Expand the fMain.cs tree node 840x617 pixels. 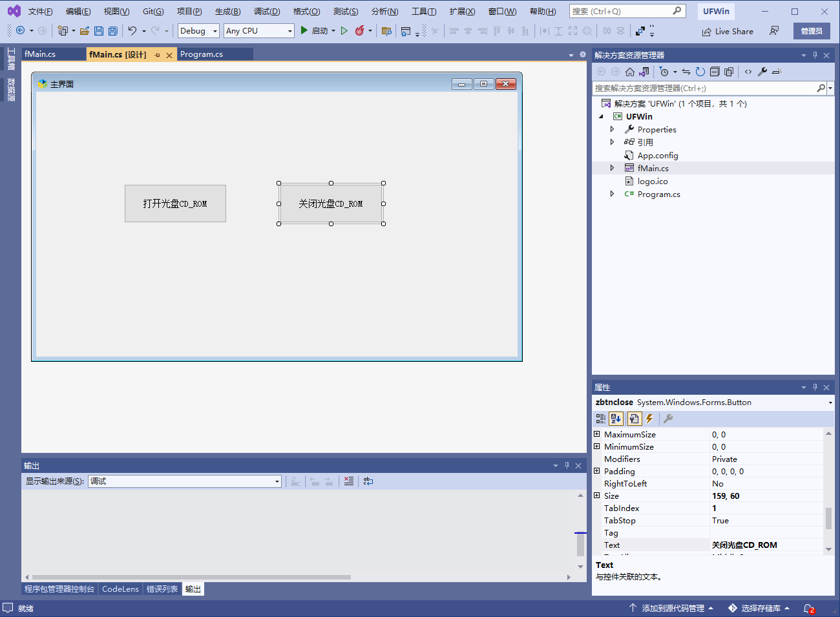click(612, 168)
